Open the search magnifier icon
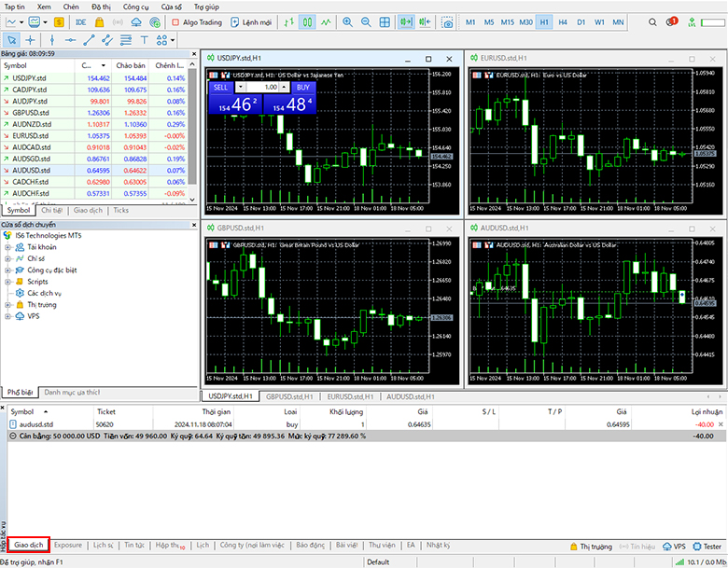 pos(652,22)
